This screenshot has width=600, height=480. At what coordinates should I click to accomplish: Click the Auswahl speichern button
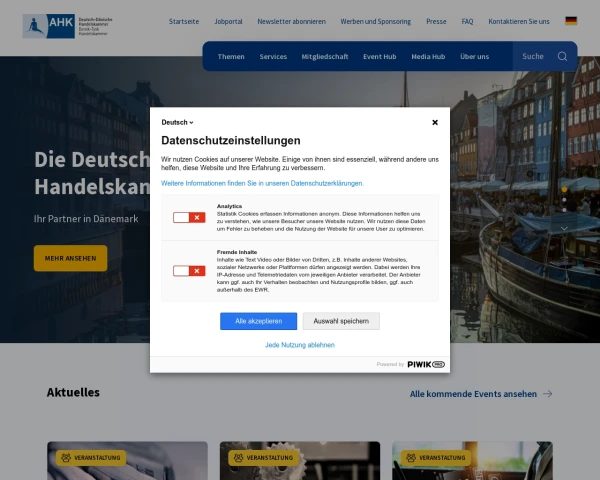click(341, 321)
